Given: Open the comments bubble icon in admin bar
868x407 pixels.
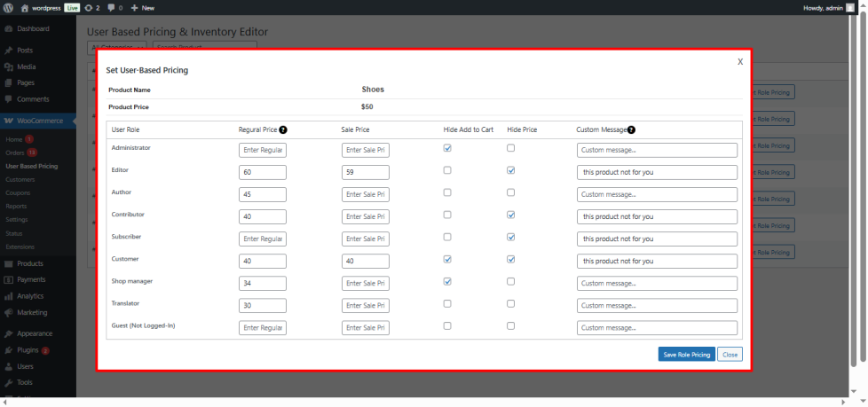Looking at the screenshot, I should (x=113, y=7).
